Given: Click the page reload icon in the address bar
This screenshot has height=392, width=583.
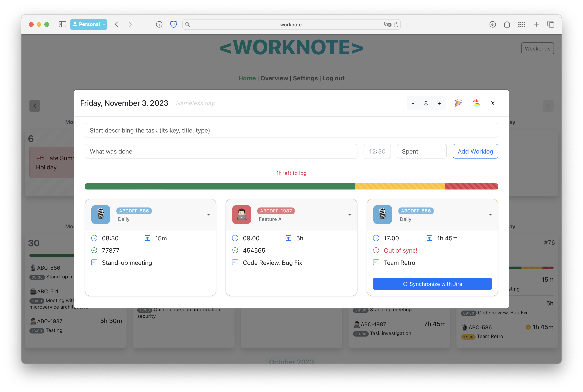Looking at the screenshot, I should pyautogui.click(x=396, y=24).
